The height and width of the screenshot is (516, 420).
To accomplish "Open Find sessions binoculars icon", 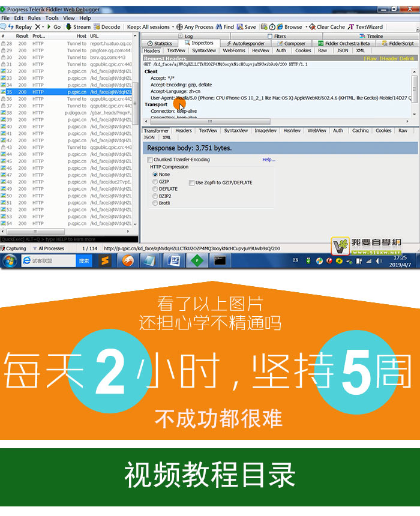I will click(219, 27).
